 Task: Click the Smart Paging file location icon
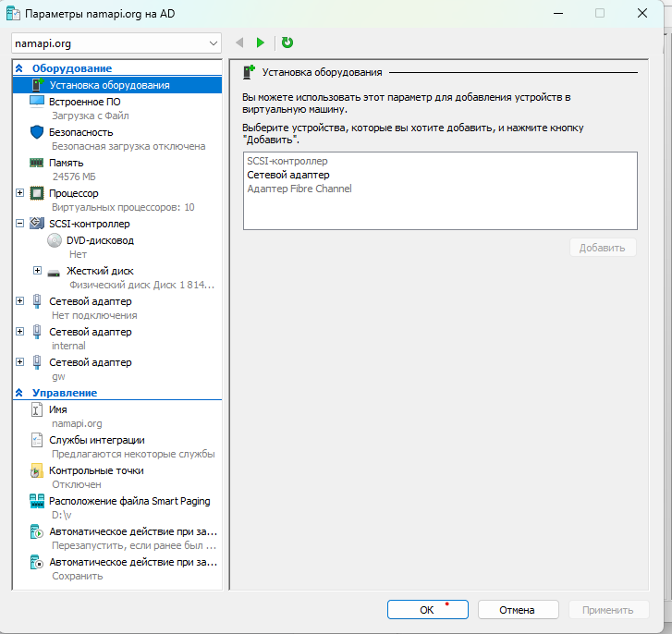(x=36, y=502)
